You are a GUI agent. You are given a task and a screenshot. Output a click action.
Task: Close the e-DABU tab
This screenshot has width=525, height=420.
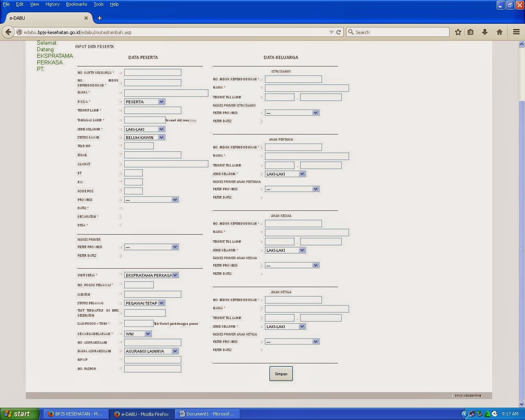86,18
